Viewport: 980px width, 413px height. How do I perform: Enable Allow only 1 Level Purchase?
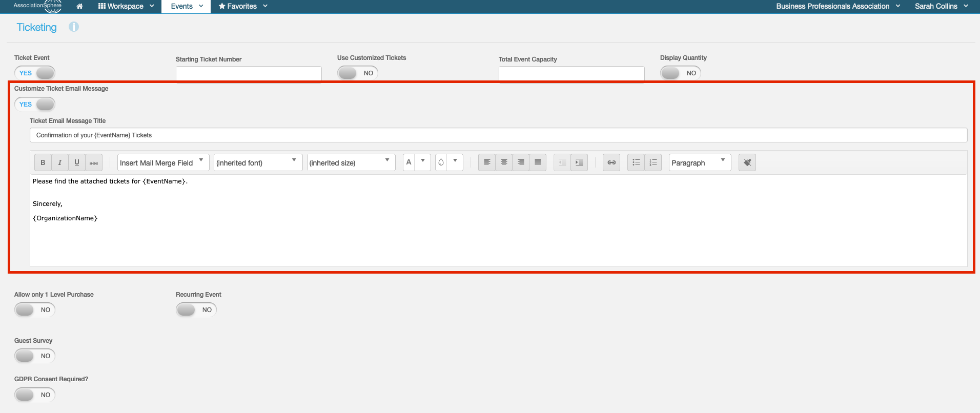click(x=35, y=309)
